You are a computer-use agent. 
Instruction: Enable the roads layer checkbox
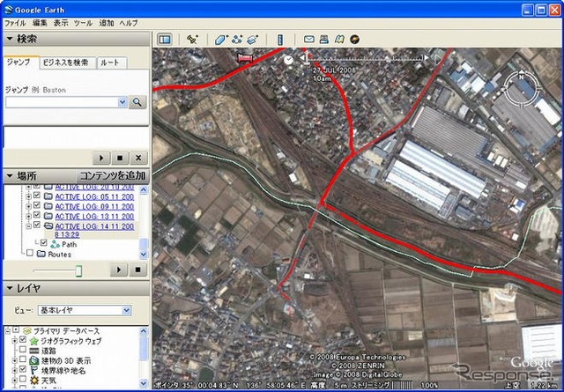click(x=23, y=349)
